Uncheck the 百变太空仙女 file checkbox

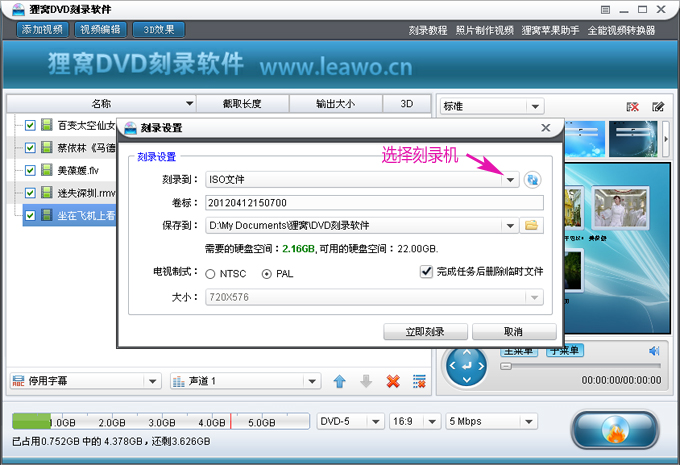30,125
